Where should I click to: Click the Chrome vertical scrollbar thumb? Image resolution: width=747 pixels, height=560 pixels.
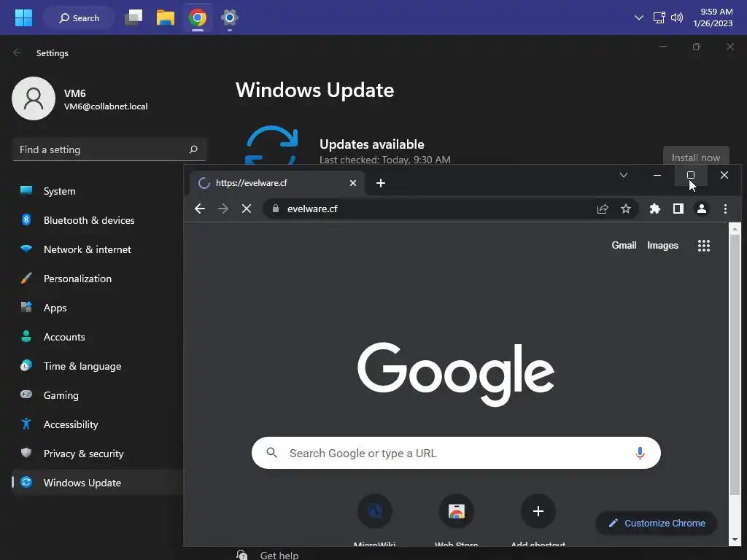[x=735, y=365]
